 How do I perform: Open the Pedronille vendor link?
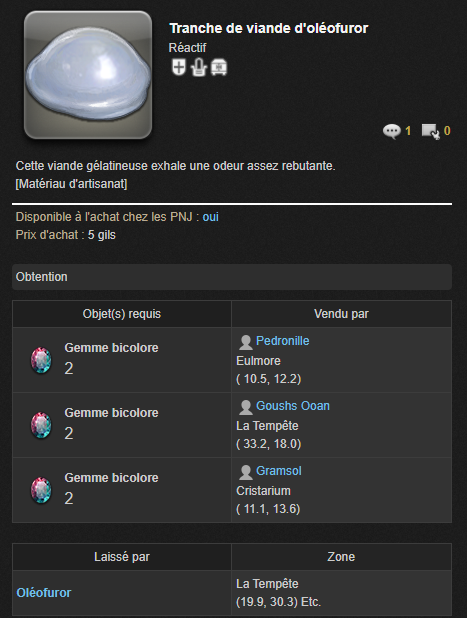(283, 341)
